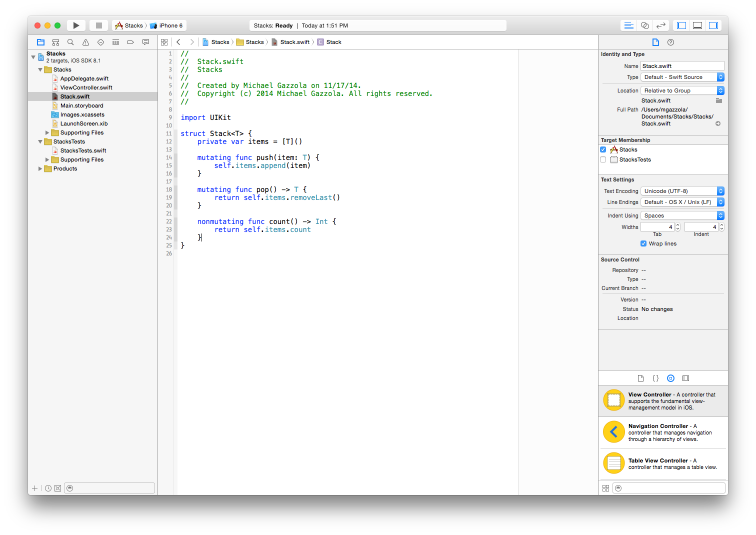
Task: Toggle the Utilities pane visibility
Action: click(x=713, y=25)
